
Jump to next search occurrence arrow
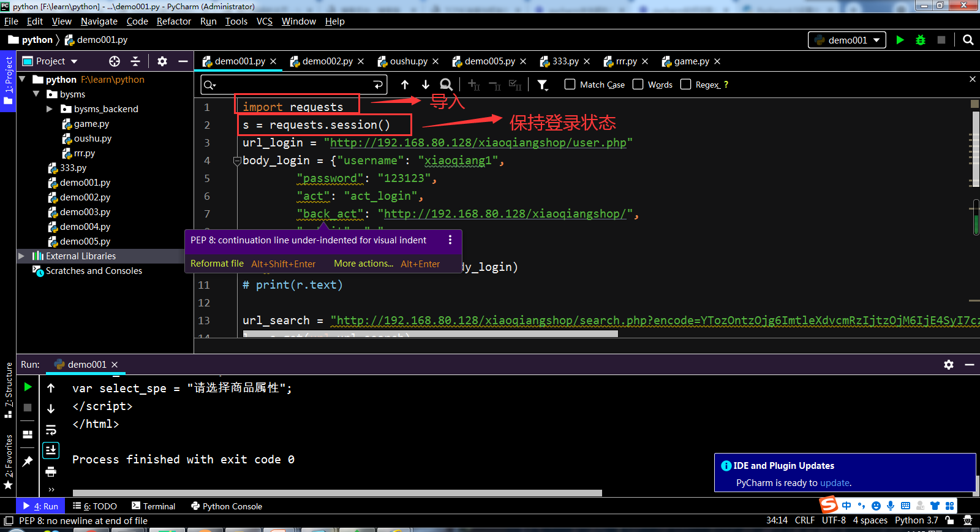[426, 85]
